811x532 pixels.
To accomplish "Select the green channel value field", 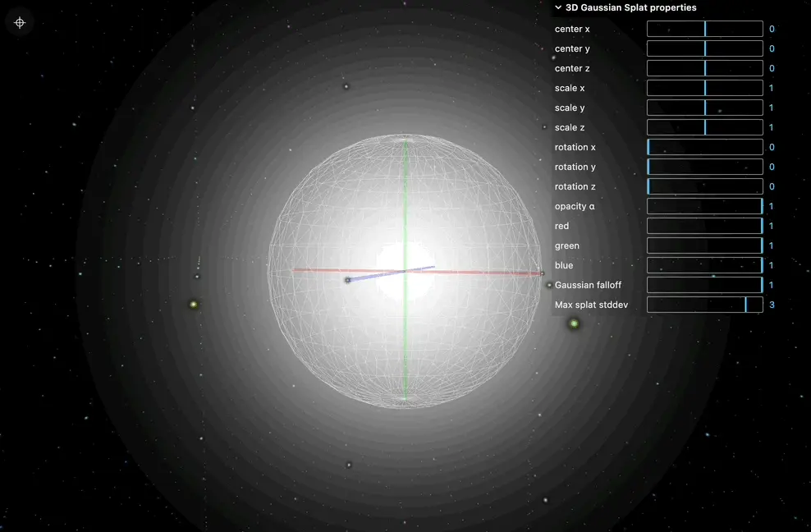I will [772, 245].
